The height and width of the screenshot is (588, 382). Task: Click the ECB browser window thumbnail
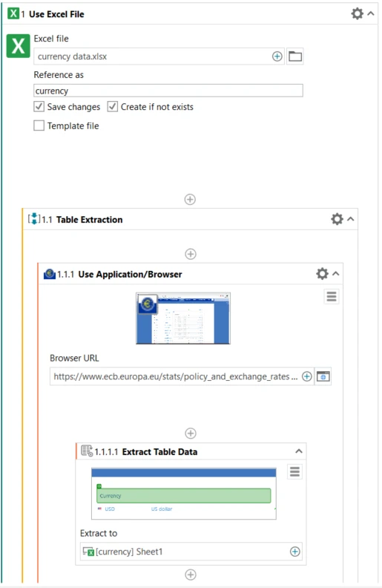point(183,318)
